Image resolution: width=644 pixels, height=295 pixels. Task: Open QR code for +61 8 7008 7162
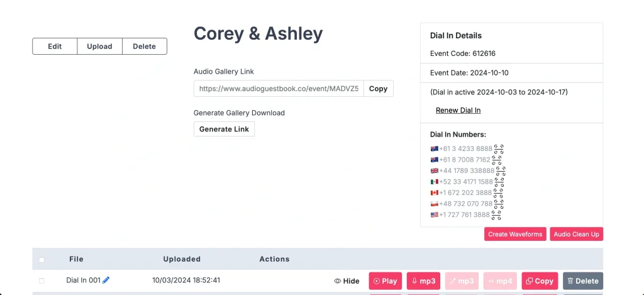click(x=497, y=160)
